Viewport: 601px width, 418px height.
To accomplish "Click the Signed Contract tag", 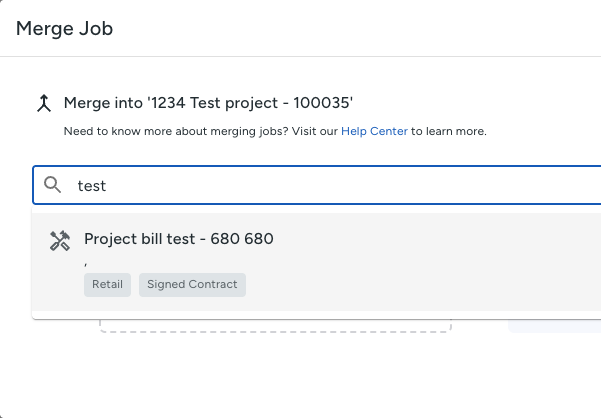I will 192,285.
